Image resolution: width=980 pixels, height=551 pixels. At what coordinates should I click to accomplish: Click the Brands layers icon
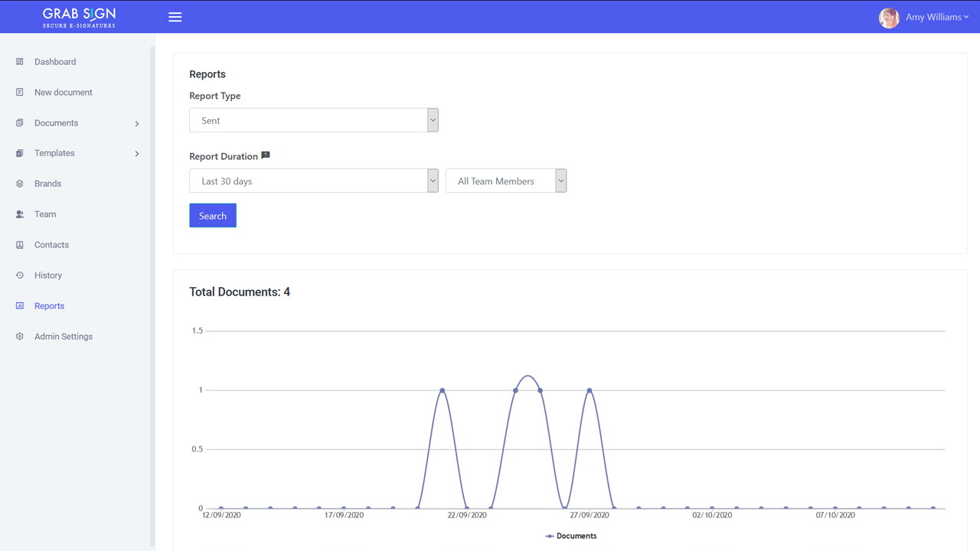click(x=20, y=184)
